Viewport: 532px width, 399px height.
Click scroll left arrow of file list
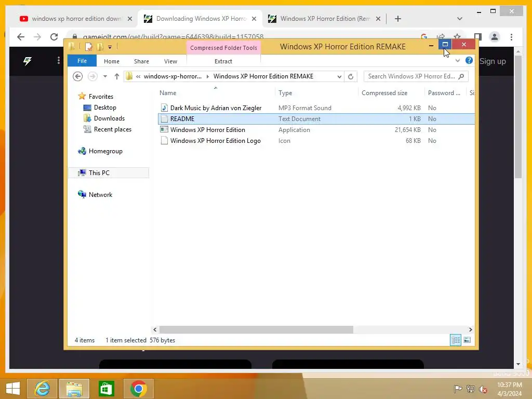click(x=155, y=329)
